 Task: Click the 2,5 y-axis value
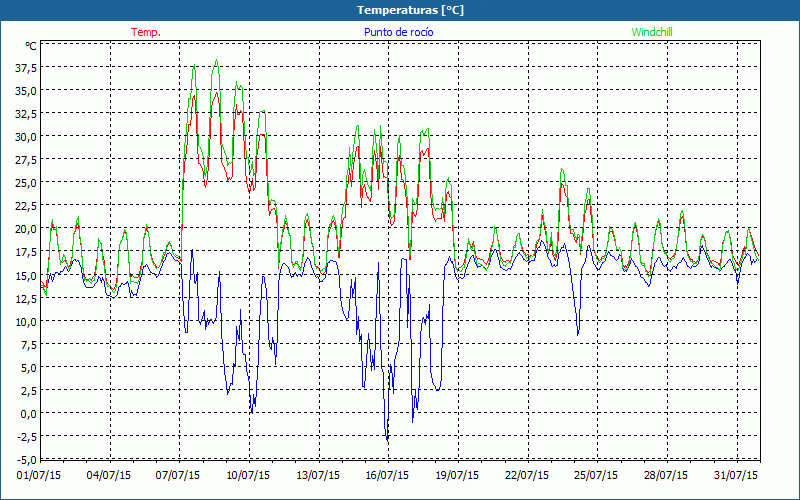[28, 390]
